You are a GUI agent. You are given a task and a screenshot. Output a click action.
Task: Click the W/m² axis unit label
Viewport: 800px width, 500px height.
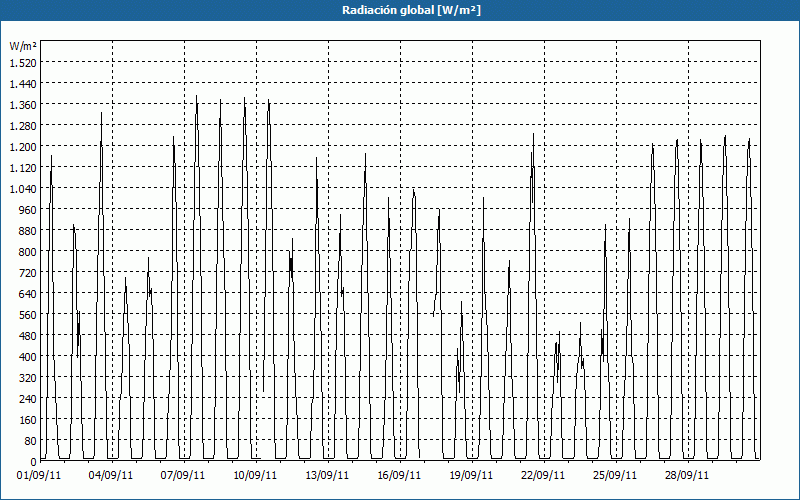pos(23,46)
